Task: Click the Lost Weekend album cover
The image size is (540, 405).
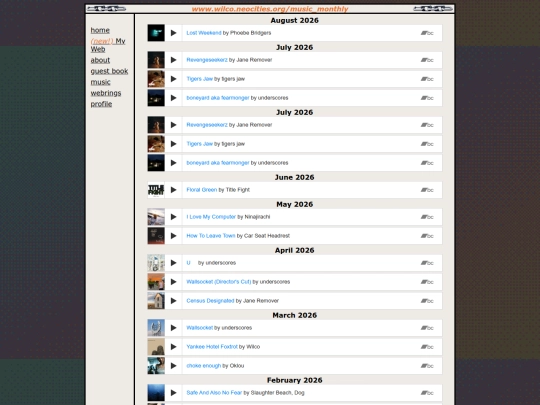Action: coord(156,33)
